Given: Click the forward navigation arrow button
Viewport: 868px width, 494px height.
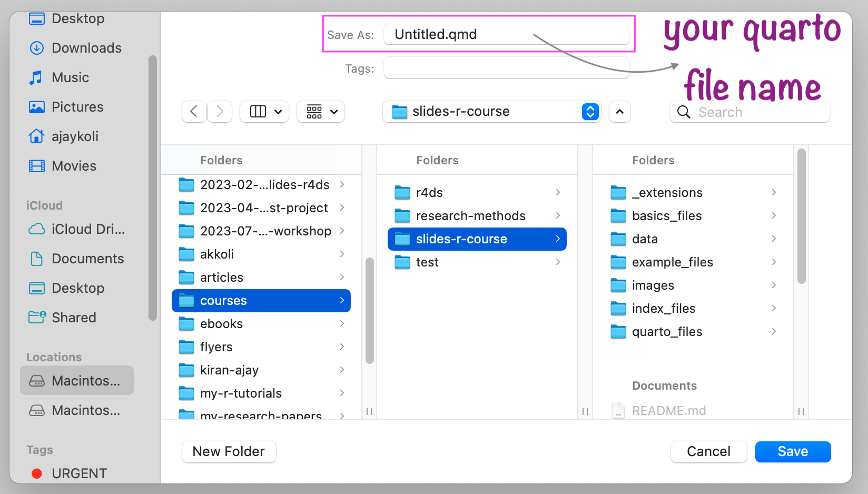Looking at the screenshot, I should pos(220,112).
